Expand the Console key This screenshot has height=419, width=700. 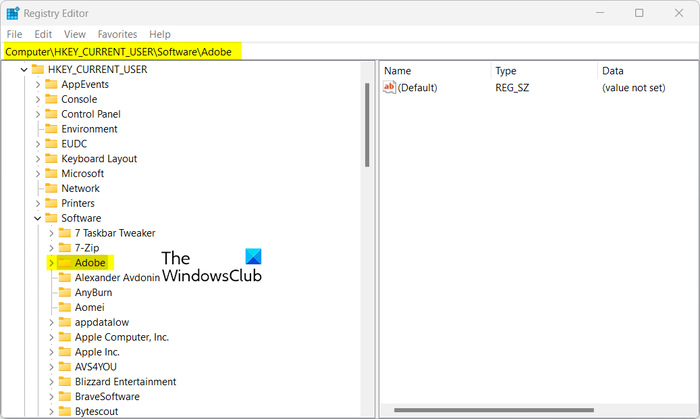pyautogui.click(x=38, y=100)
